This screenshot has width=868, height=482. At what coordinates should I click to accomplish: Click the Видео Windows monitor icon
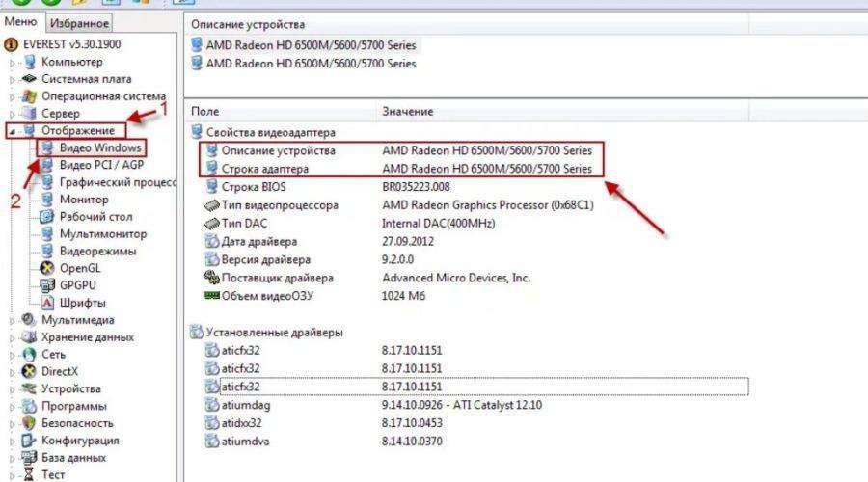(x=47, y=147)
